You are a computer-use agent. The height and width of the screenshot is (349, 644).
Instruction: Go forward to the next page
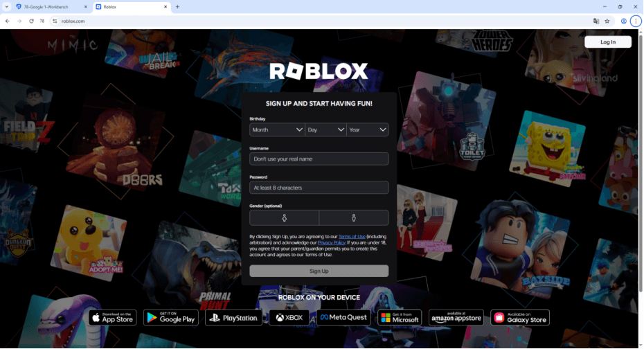19,21
